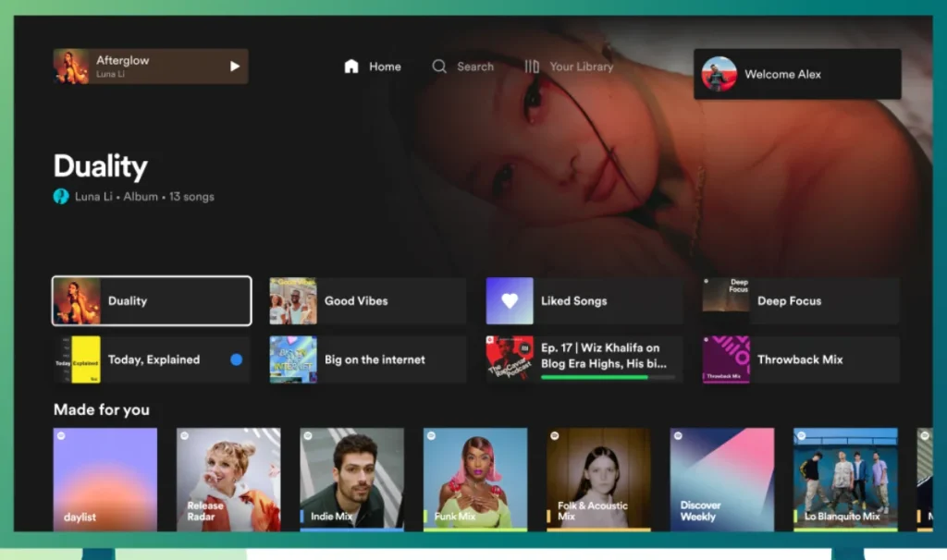This screenshot has height=560, width=947.
Task: Open the Luna Li artist link
Action: point(93,197)
